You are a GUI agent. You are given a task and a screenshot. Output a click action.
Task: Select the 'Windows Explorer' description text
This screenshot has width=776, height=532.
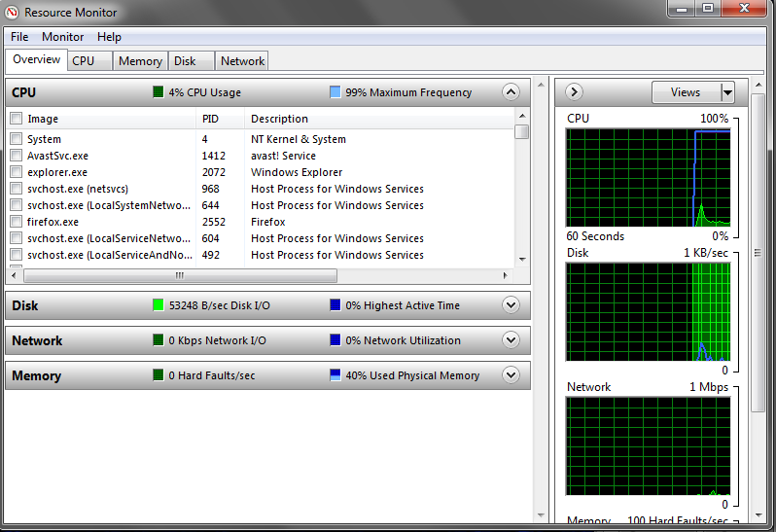(x=297, y=172)
